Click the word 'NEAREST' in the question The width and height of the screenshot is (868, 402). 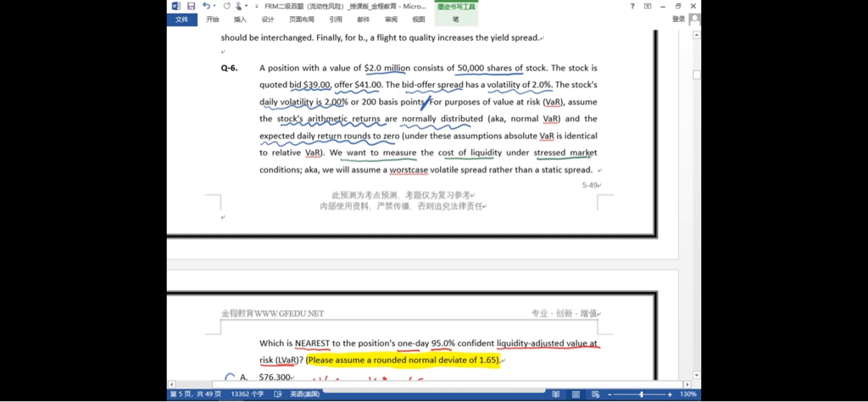point(313,343)
